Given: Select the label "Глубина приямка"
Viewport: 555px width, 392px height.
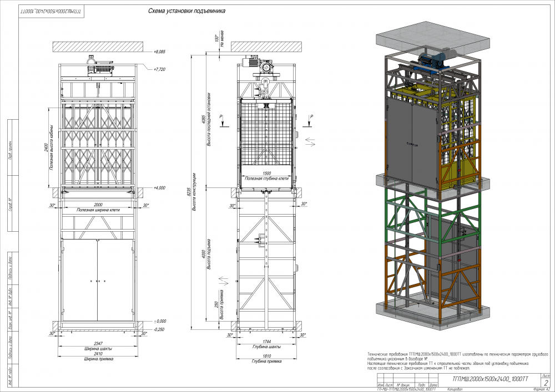Looking at the screenshot, I should (x=266, y=362).
